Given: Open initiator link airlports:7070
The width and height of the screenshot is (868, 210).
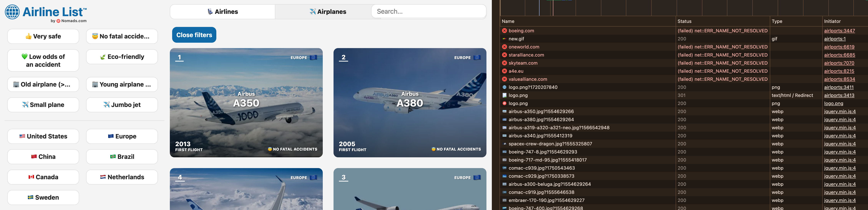Looking at the screenshot, I should [x=839, y=63].
